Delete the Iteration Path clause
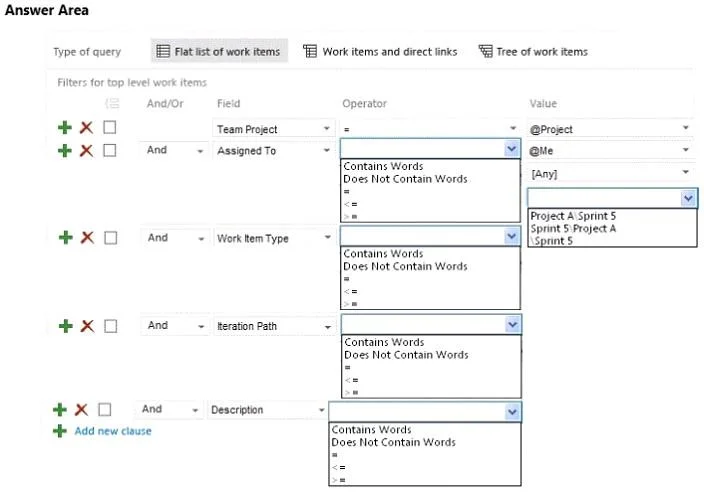Image resolution: width=704 pixels, height=492 pixels. click(87, 326)
